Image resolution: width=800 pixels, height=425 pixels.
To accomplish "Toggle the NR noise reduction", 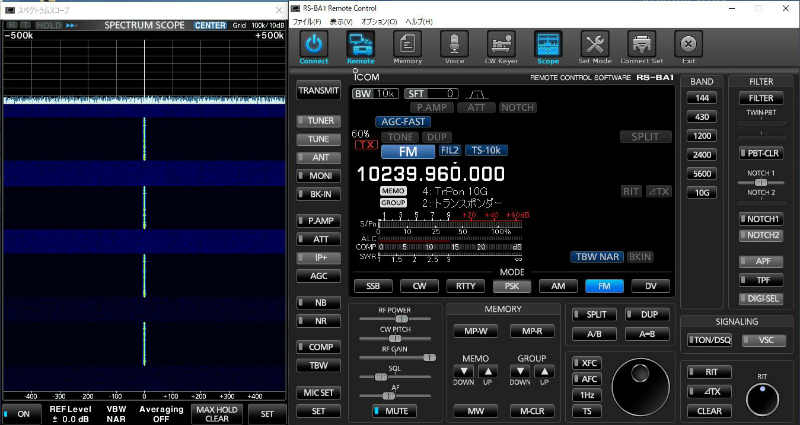I will click(319, 321).
